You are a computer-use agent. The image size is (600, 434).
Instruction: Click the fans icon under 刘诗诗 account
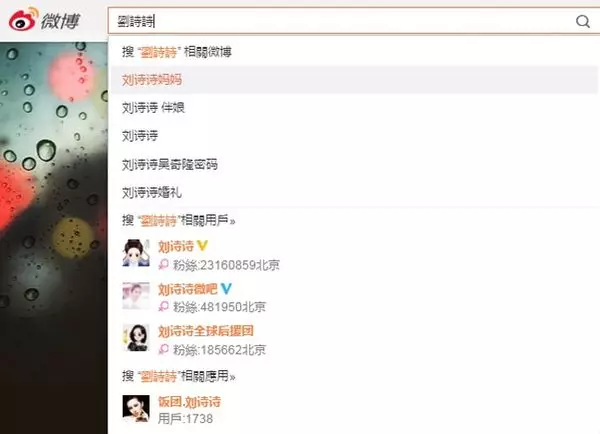click(x=164, y=264)
